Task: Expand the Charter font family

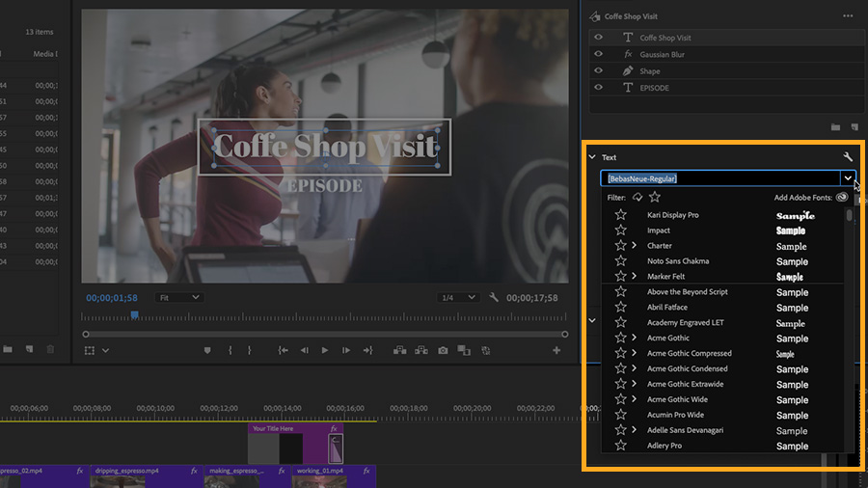Action: pyautogui.click(x=634, y=245)
